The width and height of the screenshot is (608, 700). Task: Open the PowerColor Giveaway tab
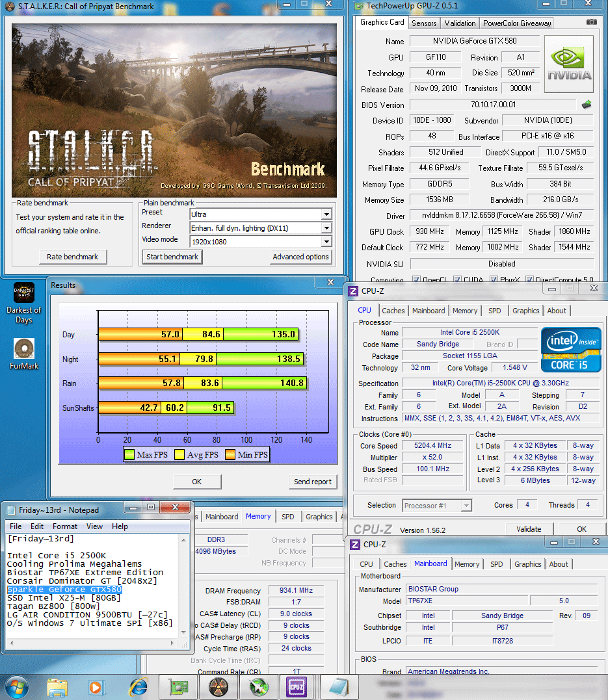(x=517, y=23)
